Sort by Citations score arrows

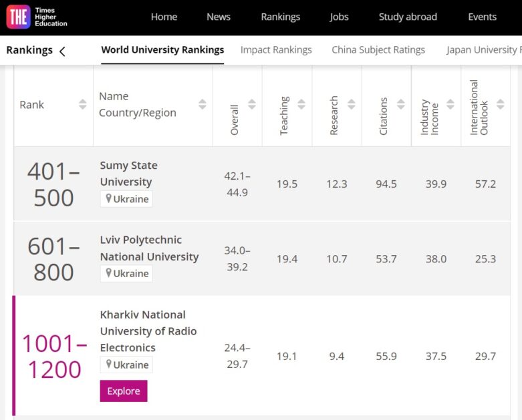pyautogui.click(x=401, y=104)
